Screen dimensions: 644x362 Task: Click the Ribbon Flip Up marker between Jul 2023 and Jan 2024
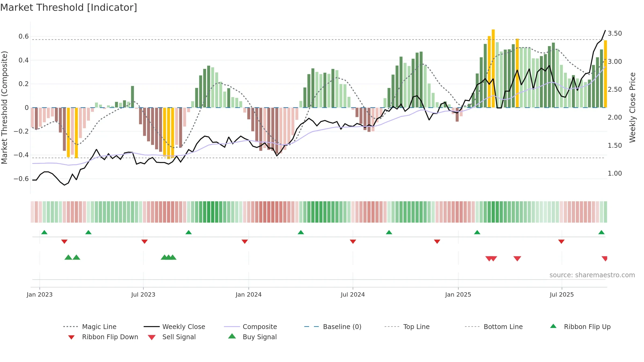[189, 232]
